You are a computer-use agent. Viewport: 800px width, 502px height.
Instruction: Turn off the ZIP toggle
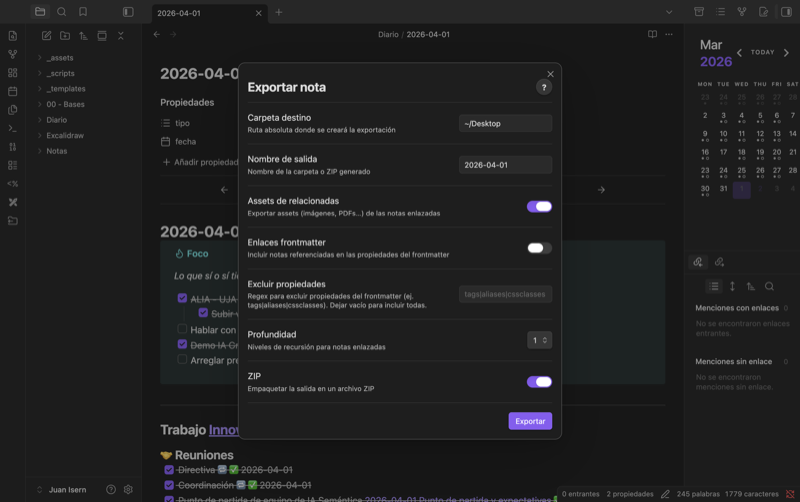[x=539, y=382]
